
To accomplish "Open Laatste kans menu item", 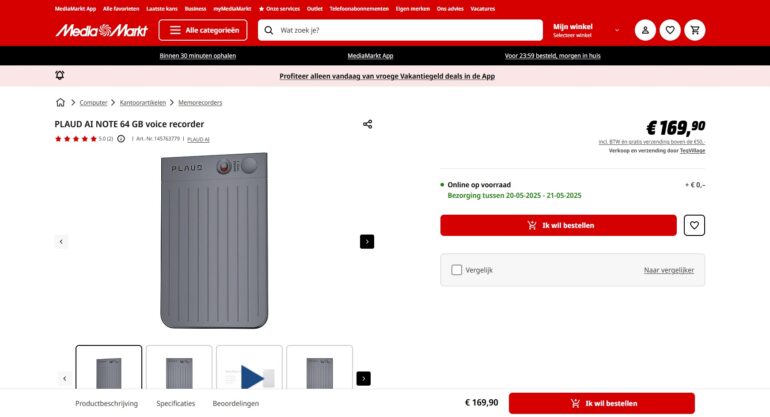I will point(162,9).
